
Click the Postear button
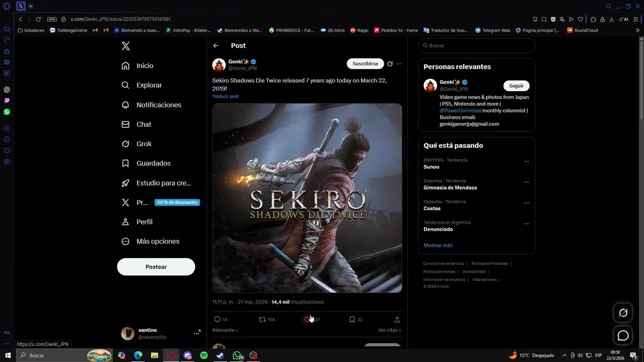(x=156, y=267)
